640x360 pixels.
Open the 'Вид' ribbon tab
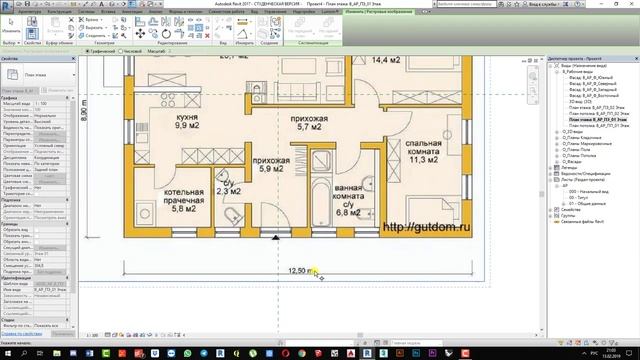point(254,12)
